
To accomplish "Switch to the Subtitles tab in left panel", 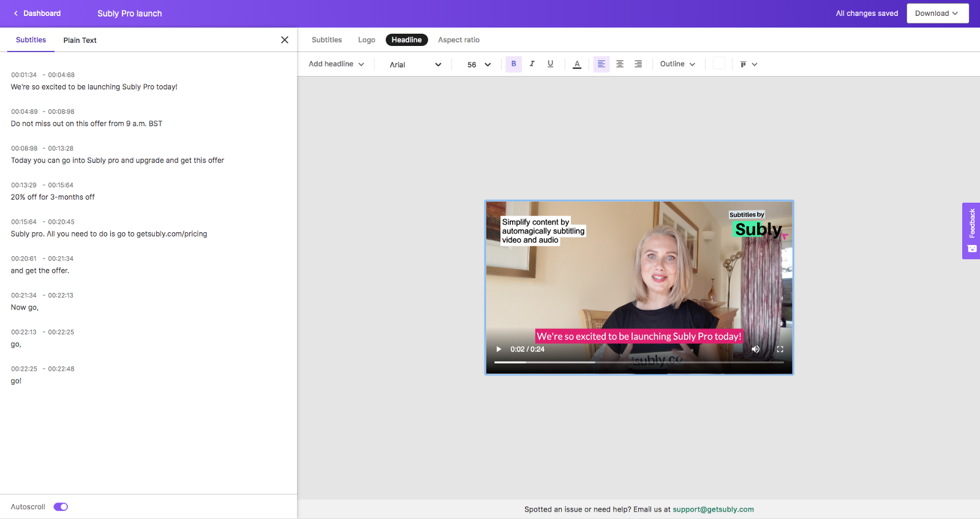I will (31, 40).
